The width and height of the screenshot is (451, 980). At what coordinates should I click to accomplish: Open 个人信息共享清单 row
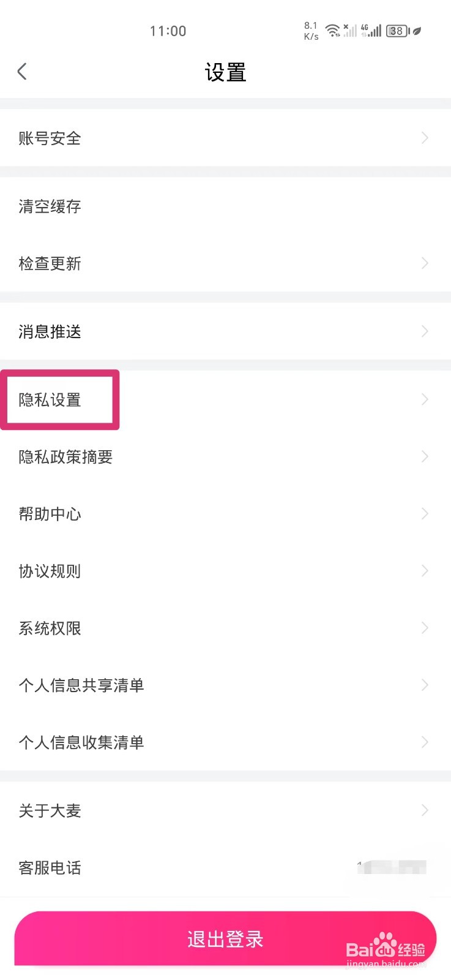tap(81, 685)
